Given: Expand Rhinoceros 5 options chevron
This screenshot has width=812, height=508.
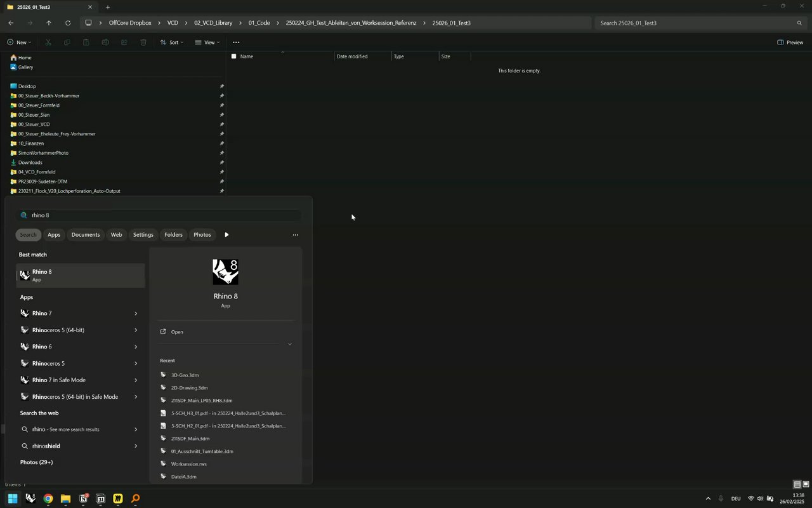Looking at the screenshot, I should 136,363.
